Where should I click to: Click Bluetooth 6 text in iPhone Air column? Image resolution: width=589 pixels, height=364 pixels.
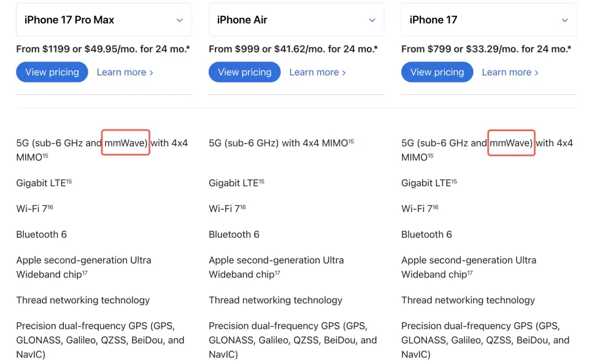click(234, 234)
